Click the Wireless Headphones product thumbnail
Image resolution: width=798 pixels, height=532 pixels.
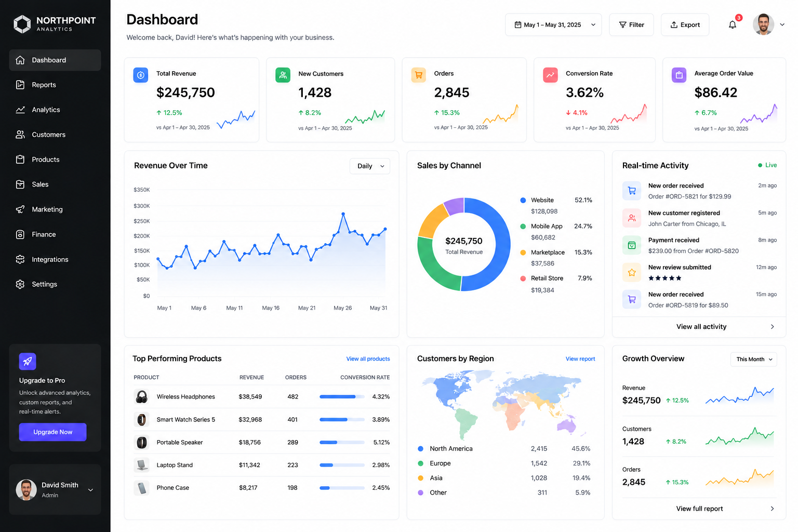(141, 397)
